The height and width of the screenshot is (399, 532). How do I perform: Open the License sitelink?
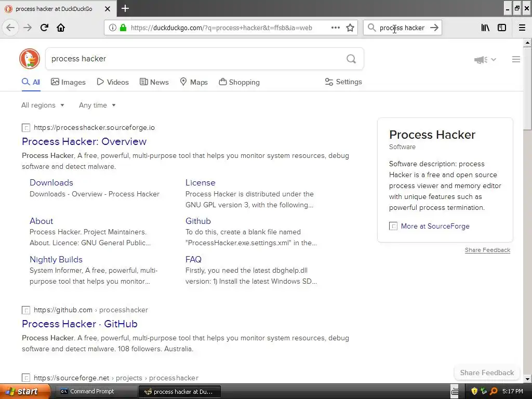[x=200, y=182]
